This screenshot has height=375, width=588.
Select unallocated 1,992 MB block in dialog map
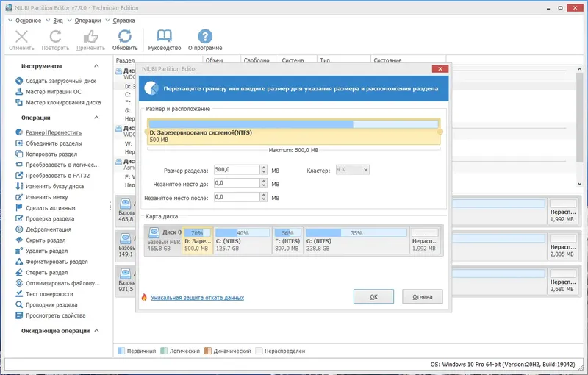click(425, 240)
